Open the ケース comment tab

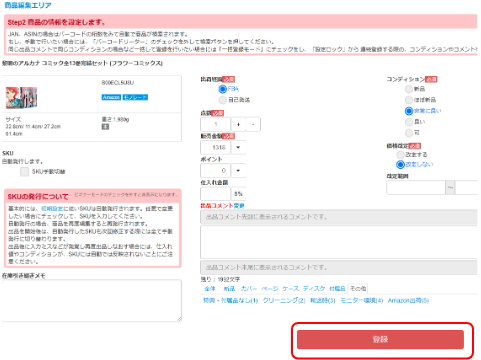[x=291, y=289]
